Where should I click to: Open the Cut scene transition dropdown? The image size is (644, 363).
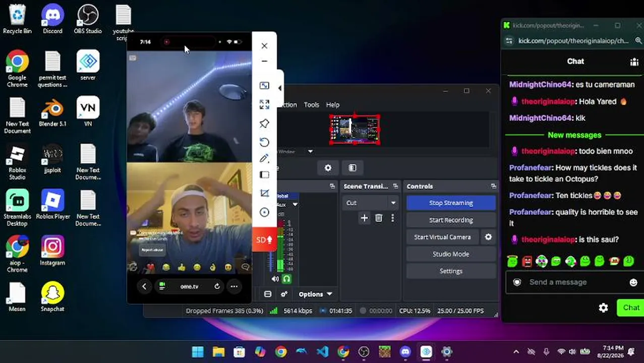point(370,203)
